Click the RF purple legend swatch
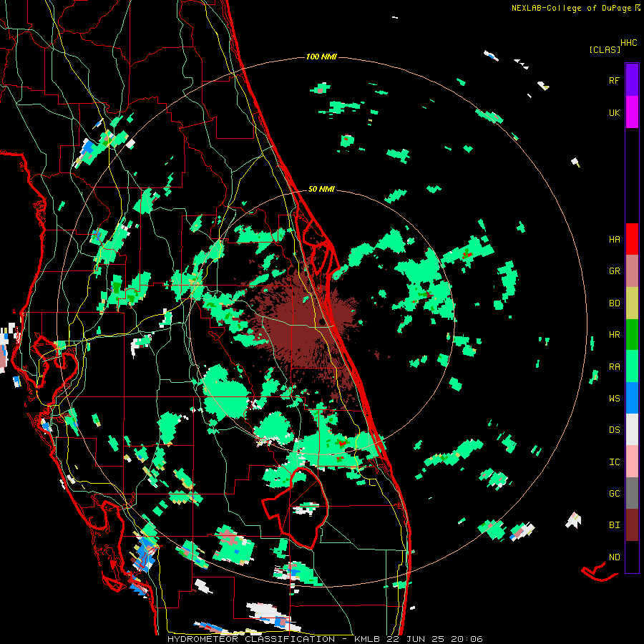644x644 pixels. click(632, 80)
